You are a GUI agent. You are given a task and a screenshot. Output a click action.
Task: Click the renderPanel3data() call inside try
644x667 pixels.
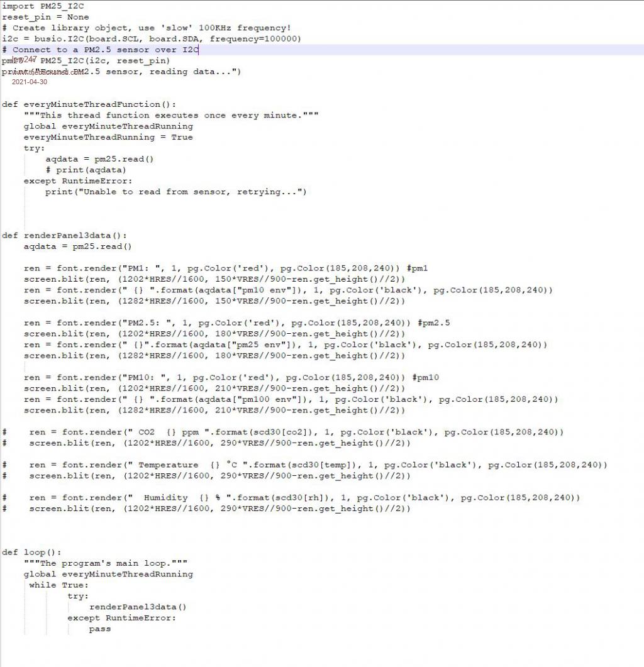(x=138, y=607)
